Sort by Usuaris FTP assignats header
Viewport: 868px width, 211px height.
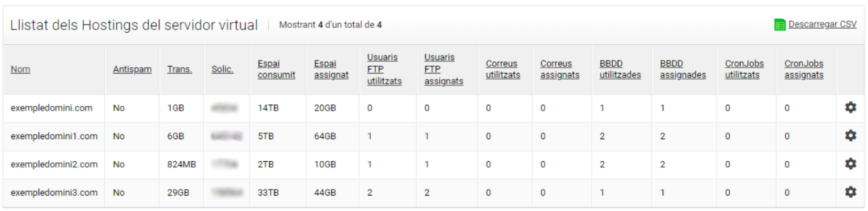[443, 69]
